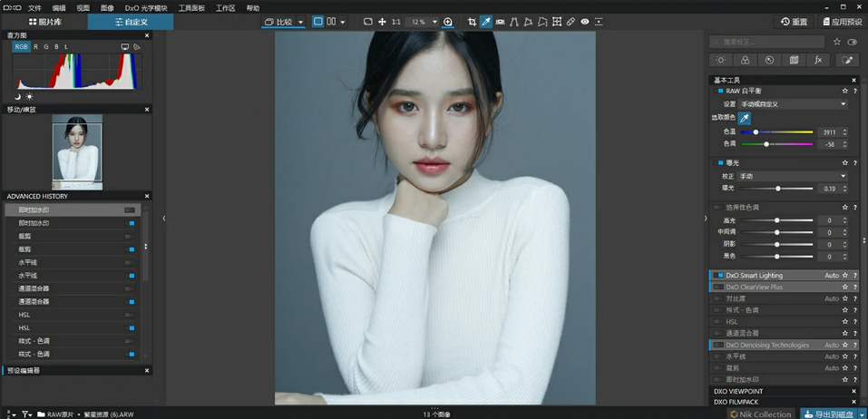Open the zoom percentage dropdown
The height and width of the screenshot is (419, 868).
434,22
